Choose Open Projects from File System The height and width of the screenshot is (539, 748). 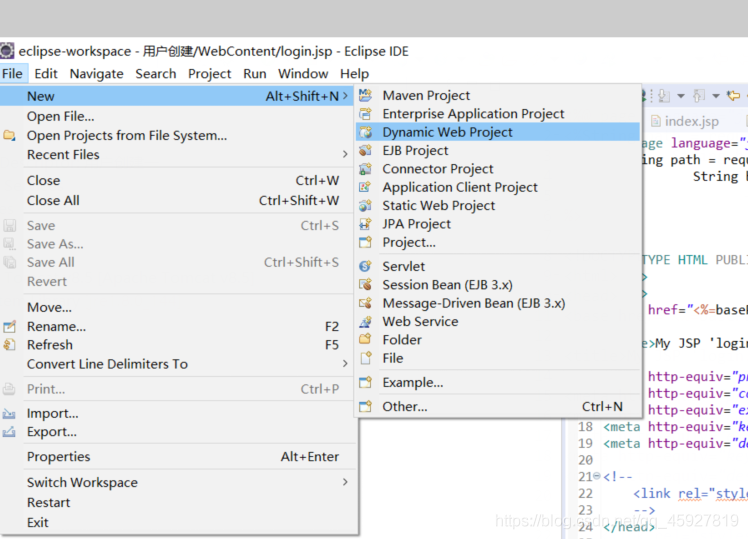click(x=127, y=135)
